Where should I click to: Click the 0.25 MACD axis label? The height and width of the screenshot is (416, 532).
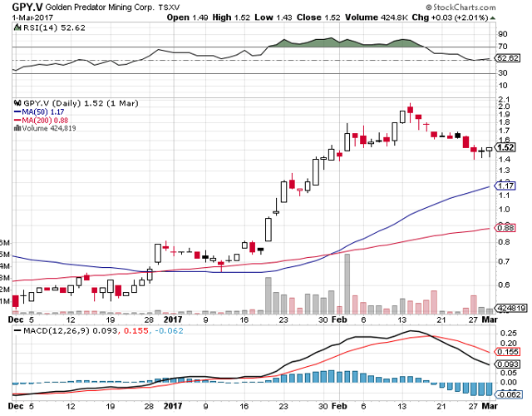(508, 334)
